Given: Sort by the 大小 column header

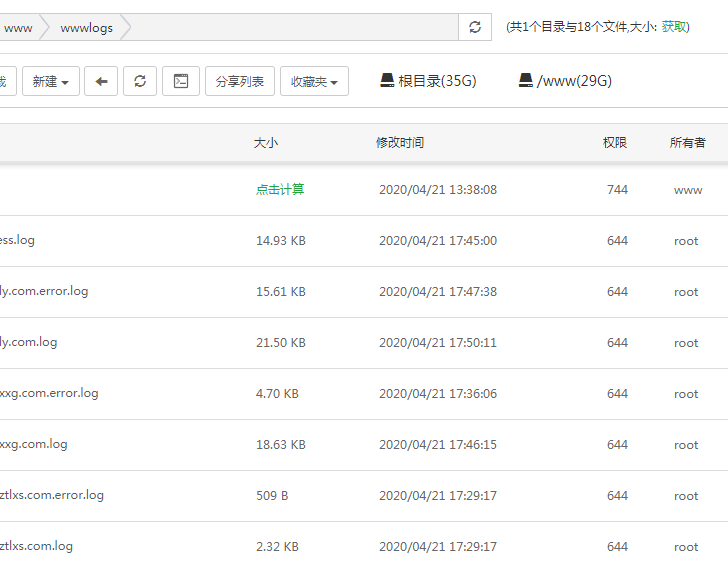Looking at the screenshot, I should point(266,143).
